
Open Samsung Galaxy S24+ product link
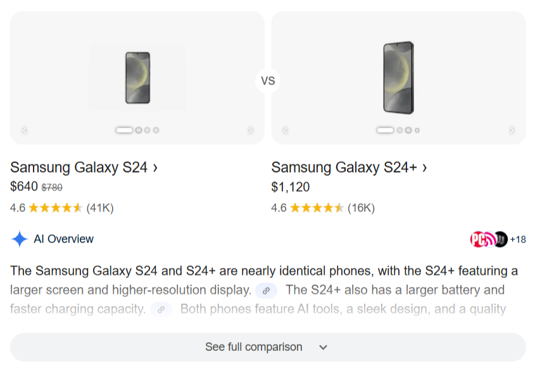pyautogui.click(x=349, y=168)
